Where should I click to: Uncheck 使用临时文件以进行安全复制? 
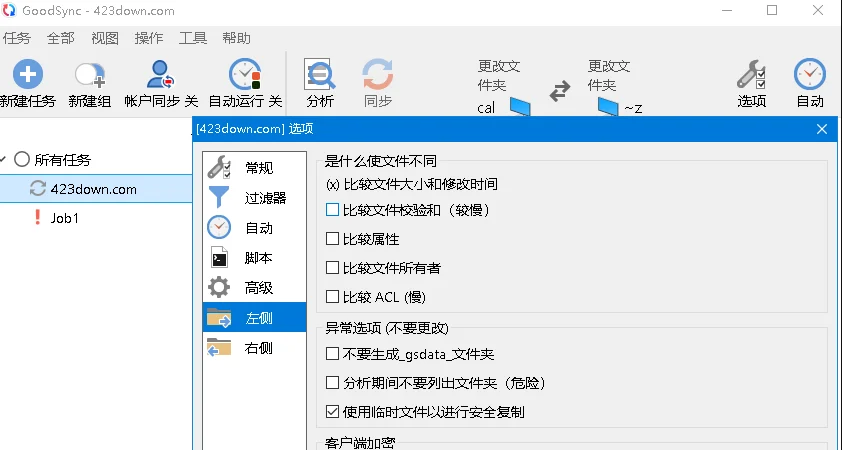pos(333,411)
